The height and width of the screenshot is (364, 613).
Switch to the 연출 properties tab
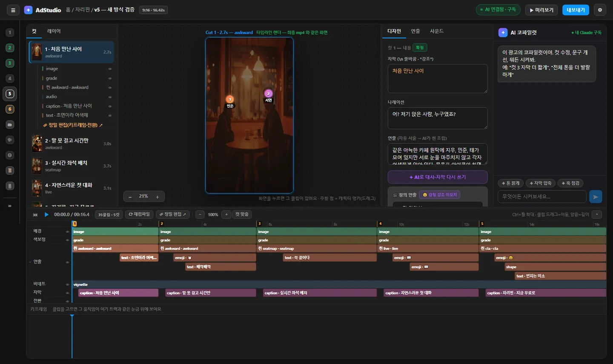[415, 31]
